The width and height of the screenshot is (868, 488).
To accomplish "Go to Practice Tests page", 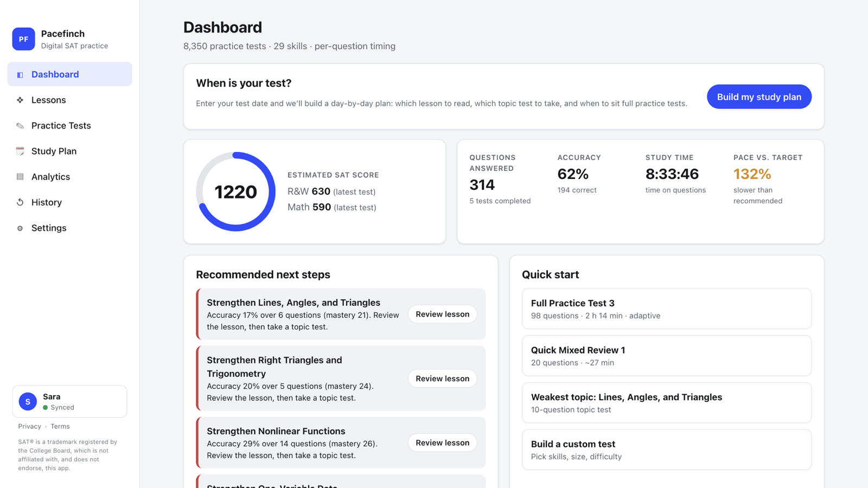I will coord(69,126).
